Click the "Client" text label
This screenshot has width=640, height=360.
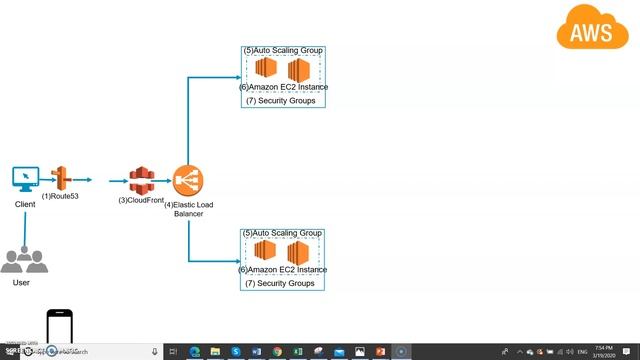25,204
